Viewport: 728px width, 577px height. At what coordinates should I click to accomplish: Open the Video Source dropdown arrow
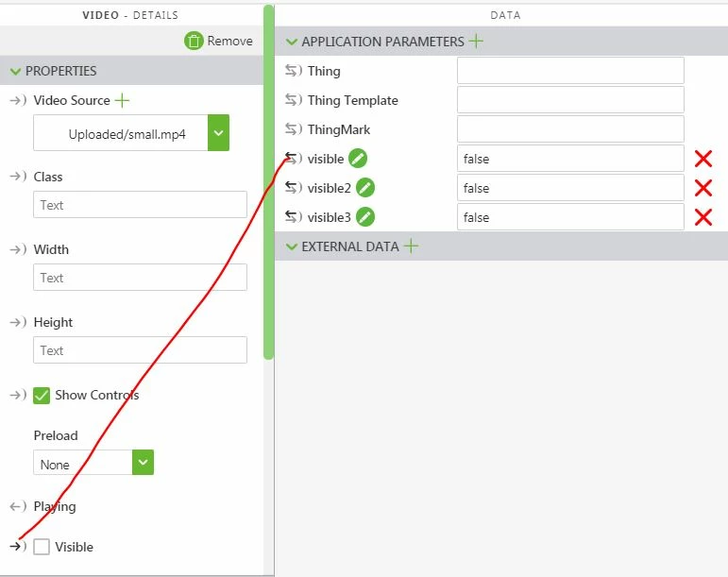click(218, 133)
